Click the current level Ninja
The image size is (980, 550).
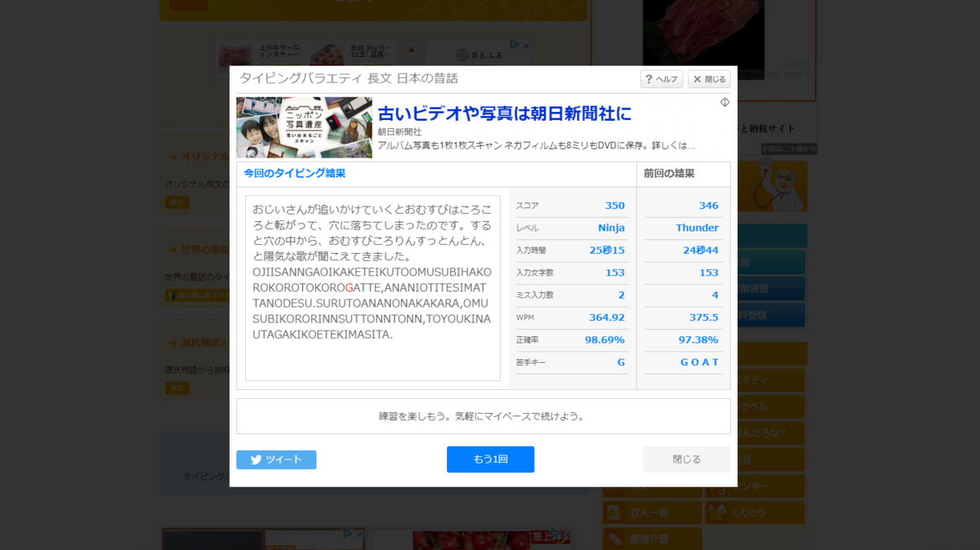click(611, 228)
